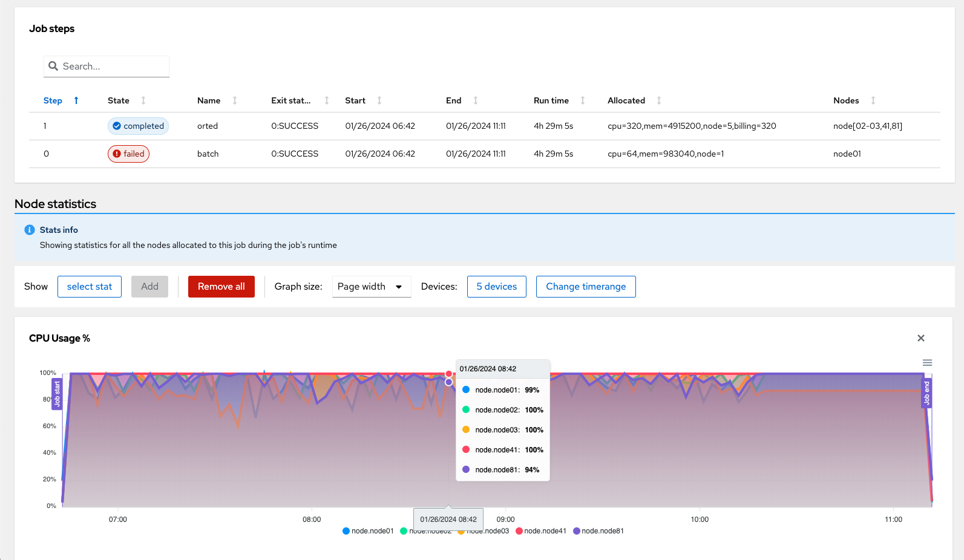Click the End column sort icon

476,100
